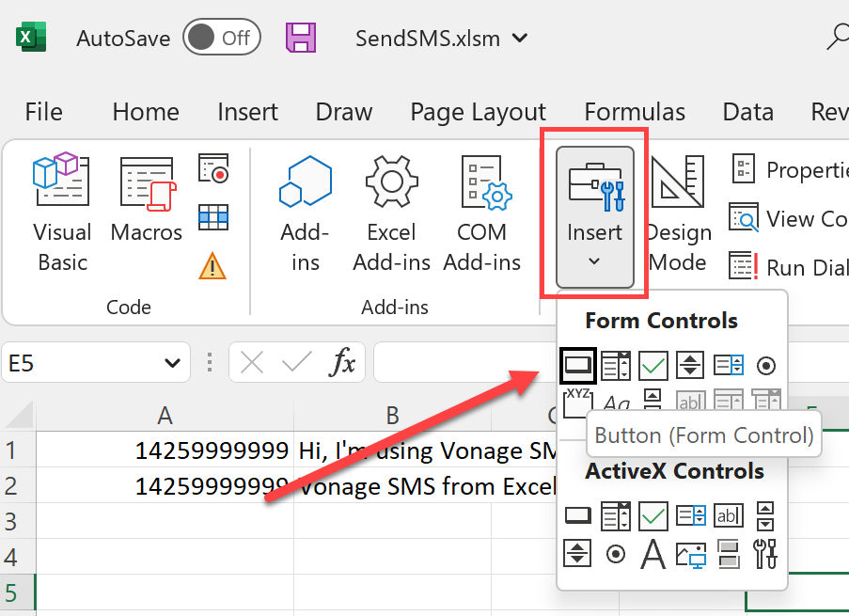Select cell B2 Vonage SMS from Excel

pyautogui.click(x=393, y=485)
